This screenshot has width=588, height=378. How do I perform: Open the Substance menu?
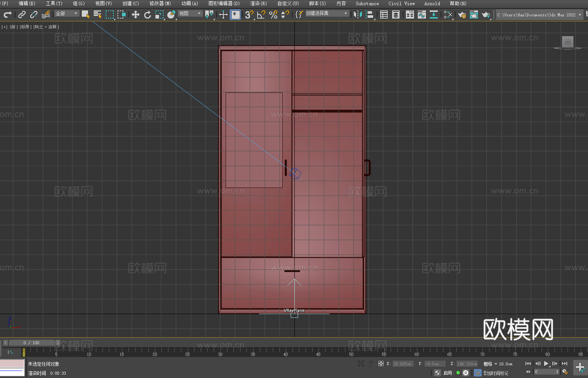367,3
